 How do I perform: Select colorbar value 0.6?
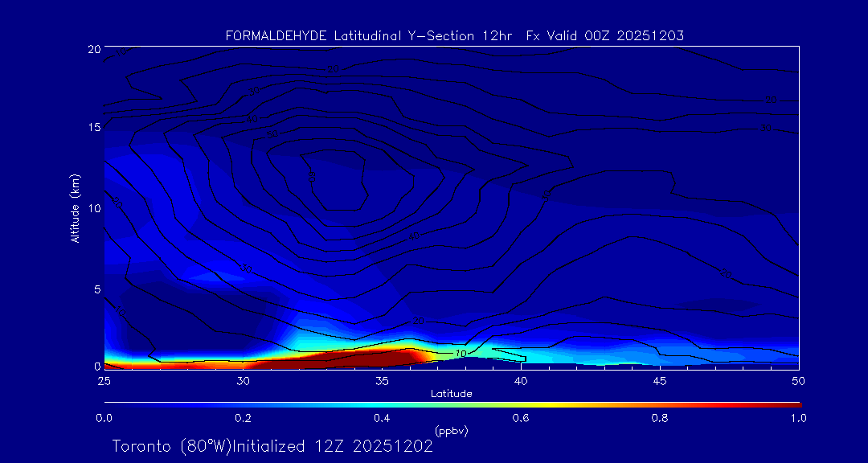[x=521, y=418]
